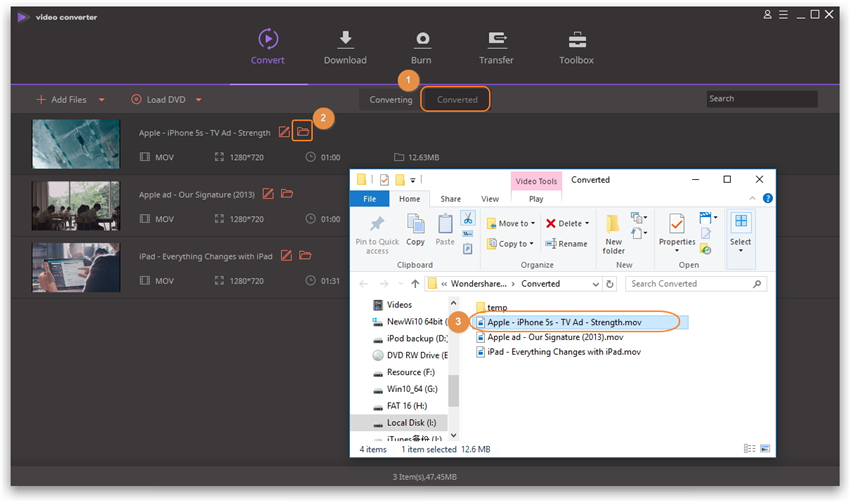Switch to the Home ribbon tab
The height and width of the screenshot is (502, 850).
[x=409, y=199]
